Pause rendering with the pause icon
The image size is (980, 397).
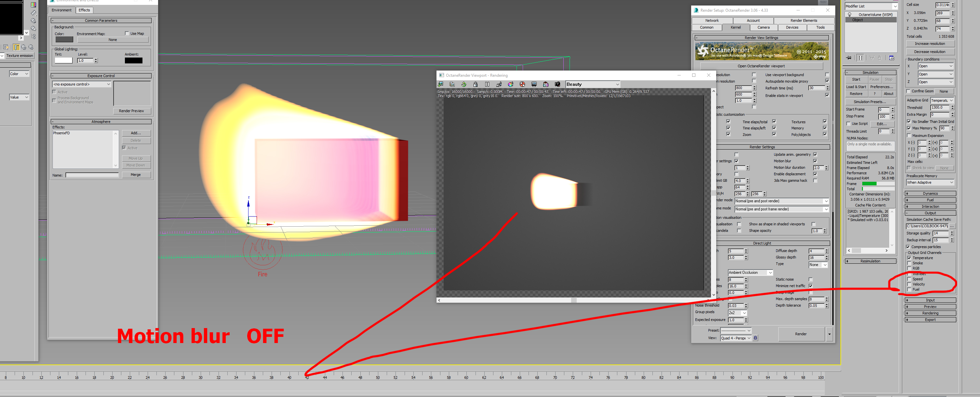click(487, 85)
